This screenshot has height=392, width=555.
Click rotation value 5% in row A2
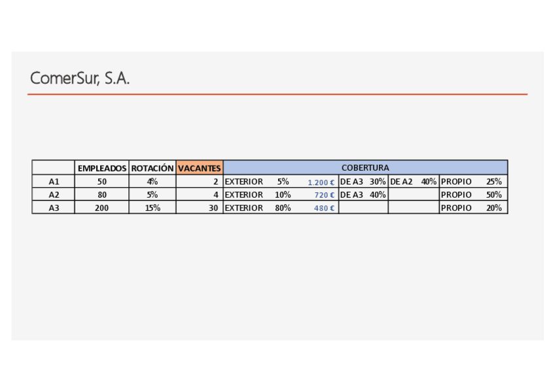click(152, 194)
